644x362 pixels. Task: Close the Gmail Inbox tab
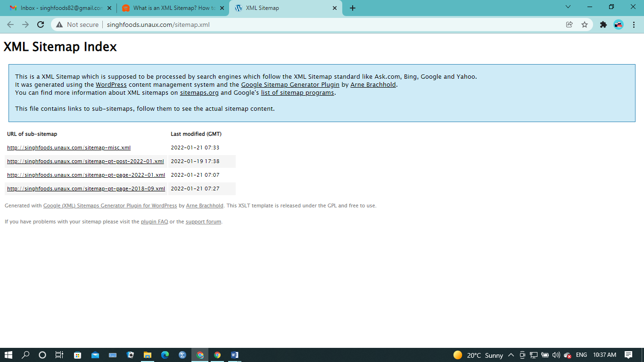click(x=109, y=8)
